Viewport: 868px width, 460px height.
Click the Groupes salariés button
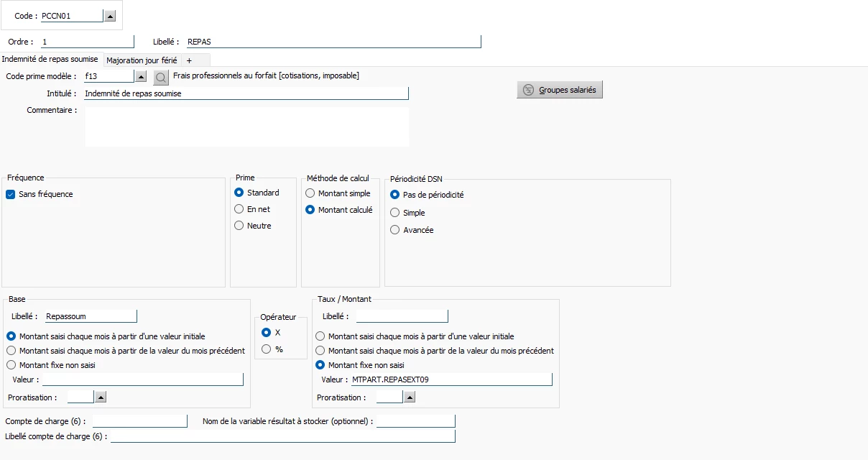tap(559, 90)
